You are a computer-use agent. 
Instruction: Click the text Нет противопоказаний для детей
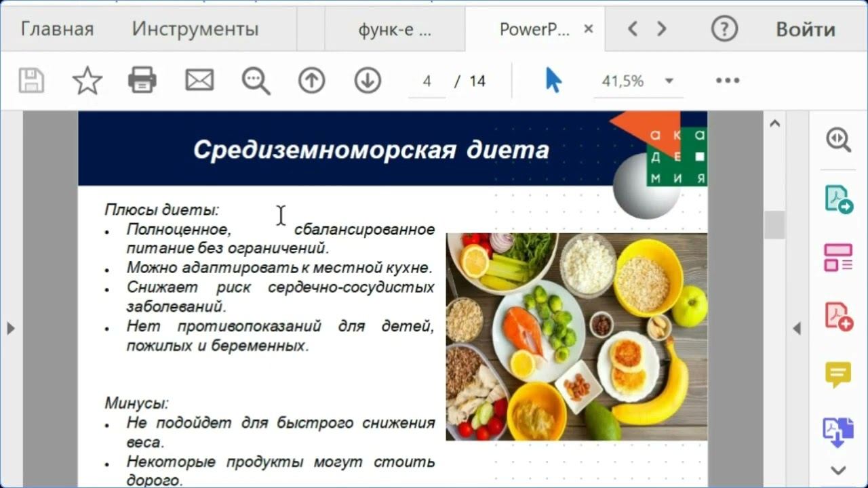pos(280,326)
